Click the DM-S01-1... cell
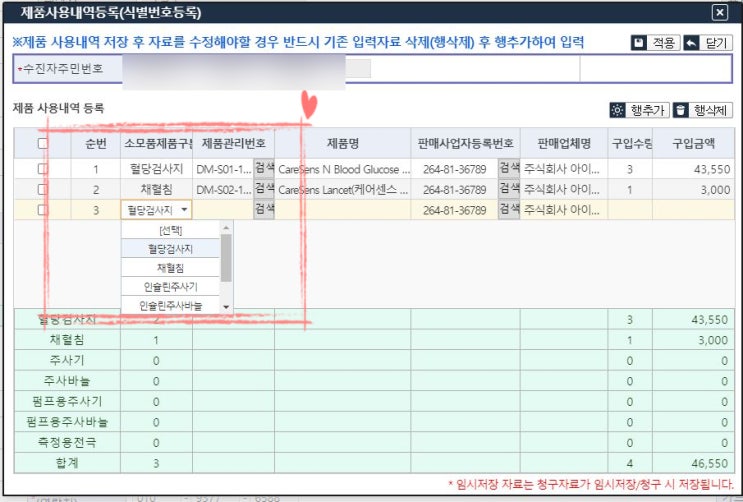The height and width of the screenshot is (502, 743). pos(223,169)
